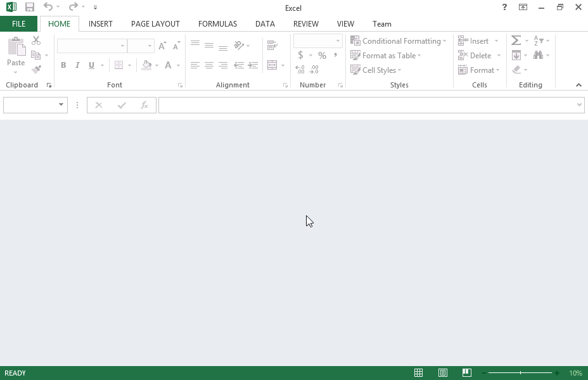Expand the Name Box dropdown arrow

pos(61,105)
